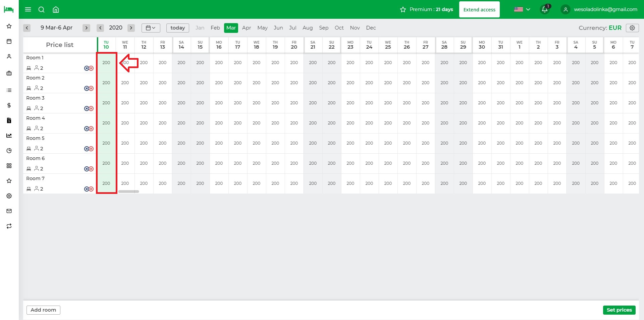Screen dimensions: 644x320
Task: Click the horizontal scrollbar under the price grid
Action: (x=129, y=192)
